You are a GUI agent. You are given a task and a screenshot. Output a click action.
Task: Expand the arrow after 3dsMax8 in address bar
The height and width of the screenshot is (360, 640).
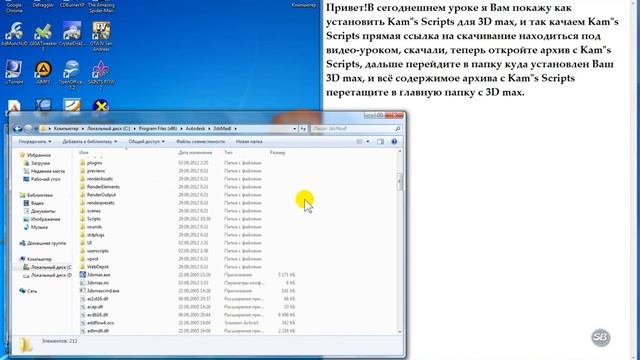[x=236, y=129]
